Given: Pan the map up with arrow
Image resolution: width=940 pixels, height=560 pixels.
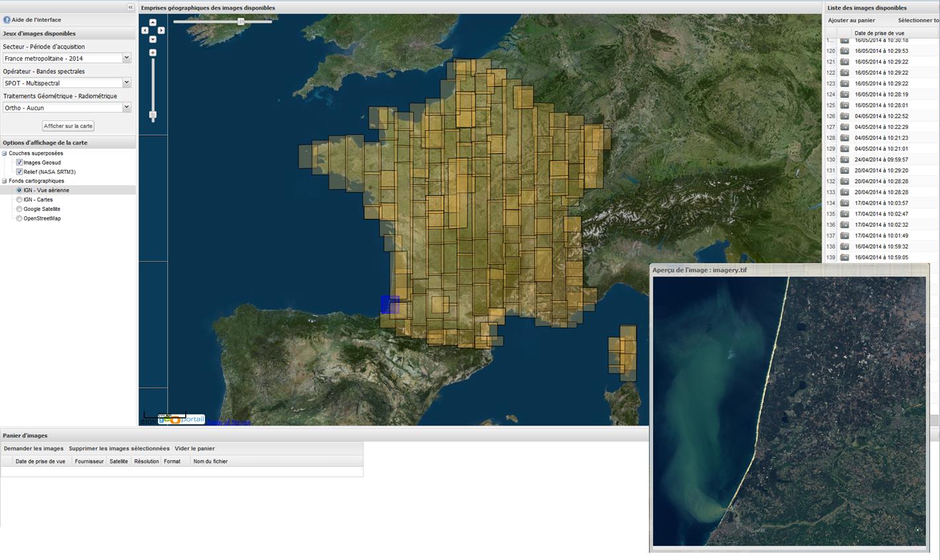Looking at the screenshot, I should 153,22.
